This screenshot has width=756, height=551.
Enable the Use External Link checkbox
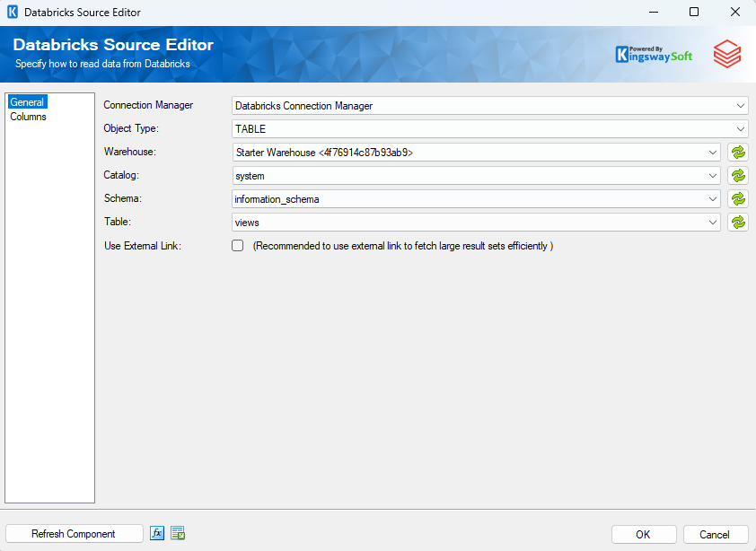(238, 245)
